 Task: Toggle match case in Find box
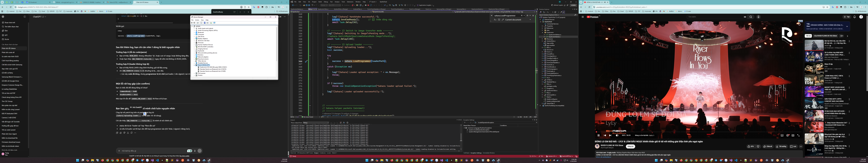pyautogui.click(x=495, y=20)
